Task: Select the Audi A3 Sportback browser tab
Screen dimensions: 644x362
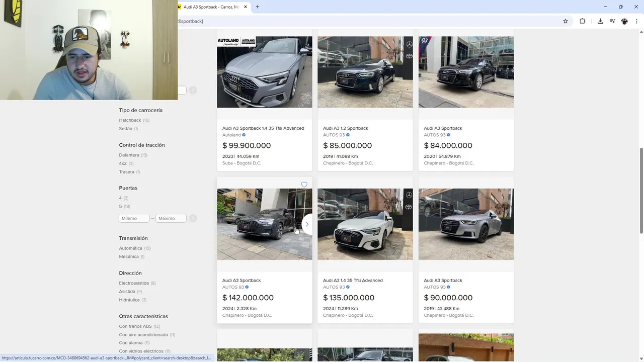Action: pos(210,7)
